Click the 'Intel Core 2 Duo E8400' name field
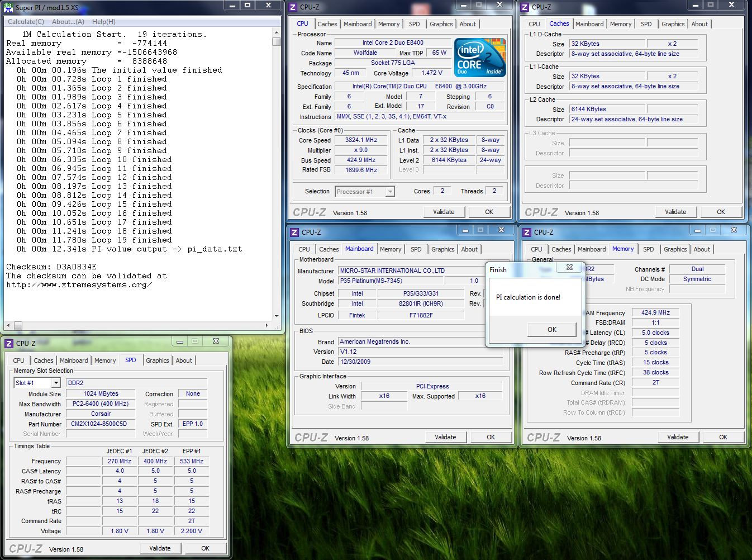The height and width of the screenshot is (560, 752). click(393, 42)
